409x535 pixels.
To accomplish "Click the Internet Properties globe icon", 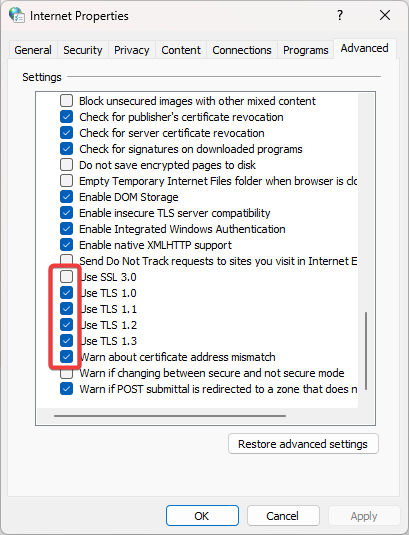I will pos(17,15).
